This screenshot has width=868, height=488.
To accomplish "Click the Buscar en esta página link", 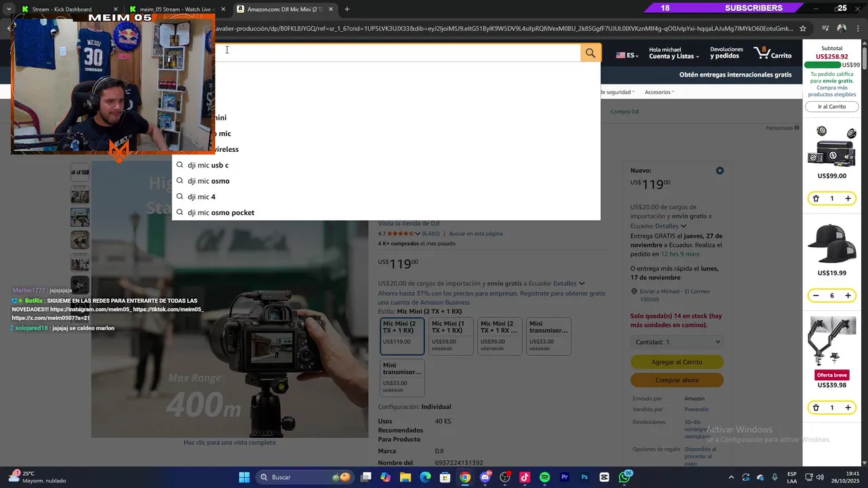I will pyautogui.click(x=475, y=234).
